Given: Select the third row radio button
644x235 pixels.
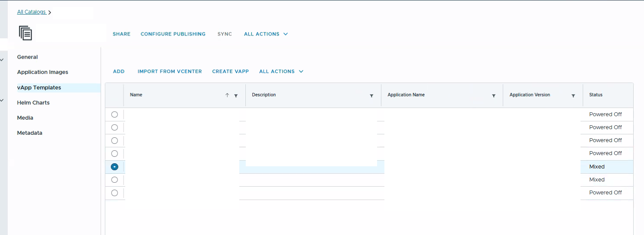Looking at the screenshot, I should (x=114, y=140).
